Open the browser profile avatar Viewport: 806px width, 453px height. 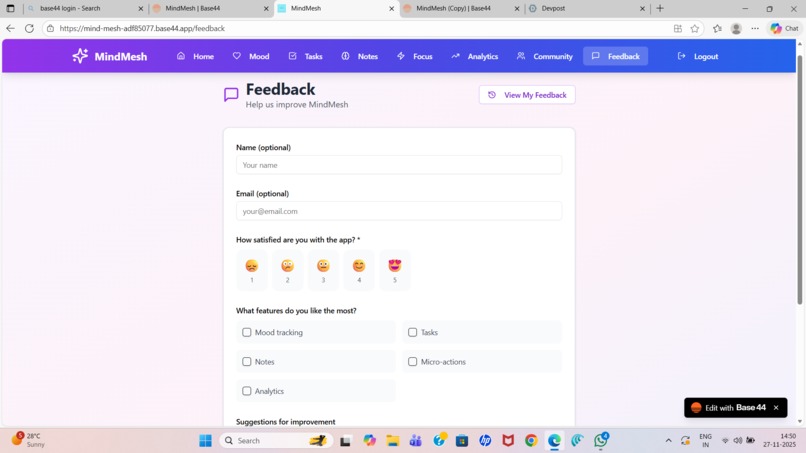[x=736, y=28]
